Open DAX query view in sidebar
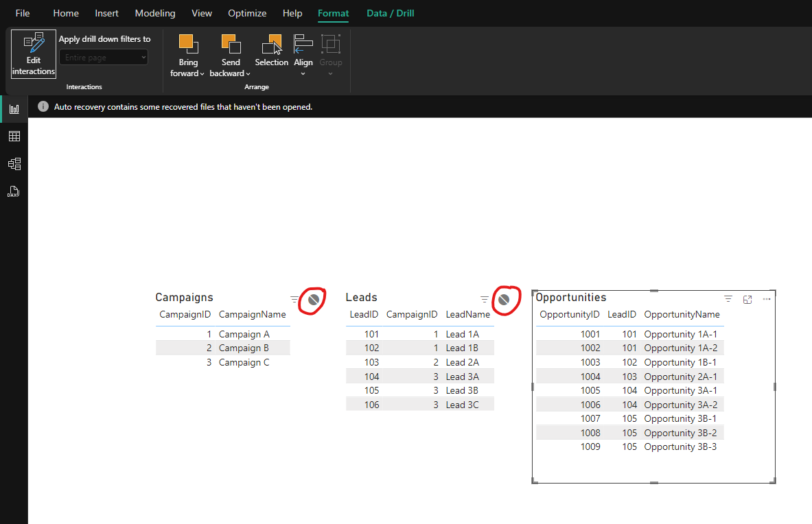 [x=14, y=192]
